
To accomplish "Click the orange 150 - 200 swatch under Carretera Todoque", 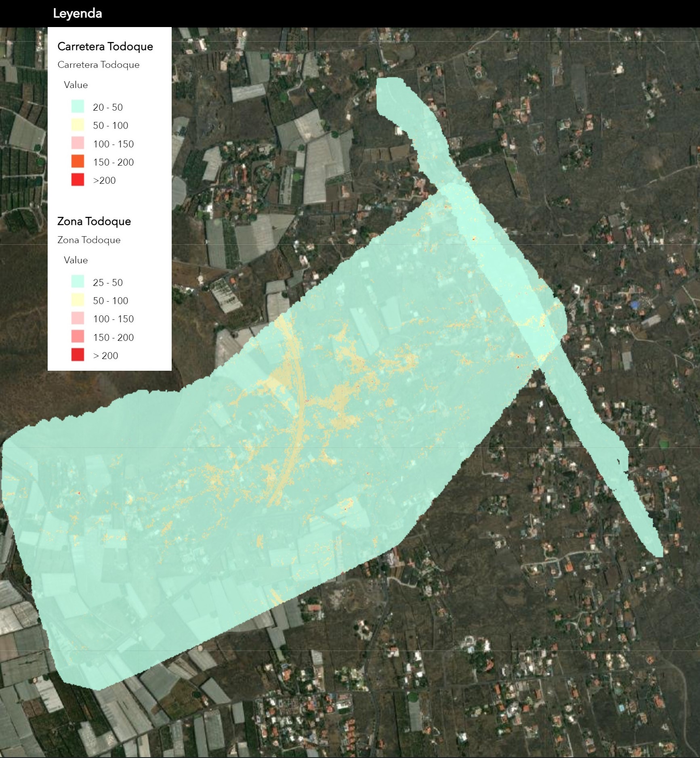I will 78,162.
